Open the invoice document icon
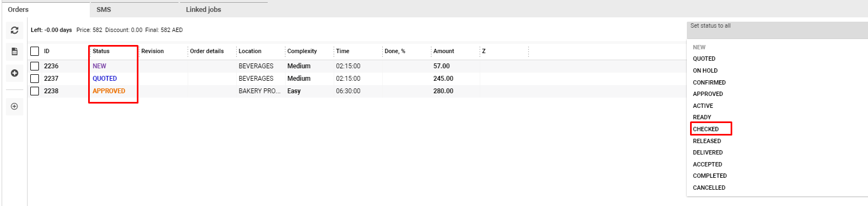 pyautogui.click(x=15, y=51)
